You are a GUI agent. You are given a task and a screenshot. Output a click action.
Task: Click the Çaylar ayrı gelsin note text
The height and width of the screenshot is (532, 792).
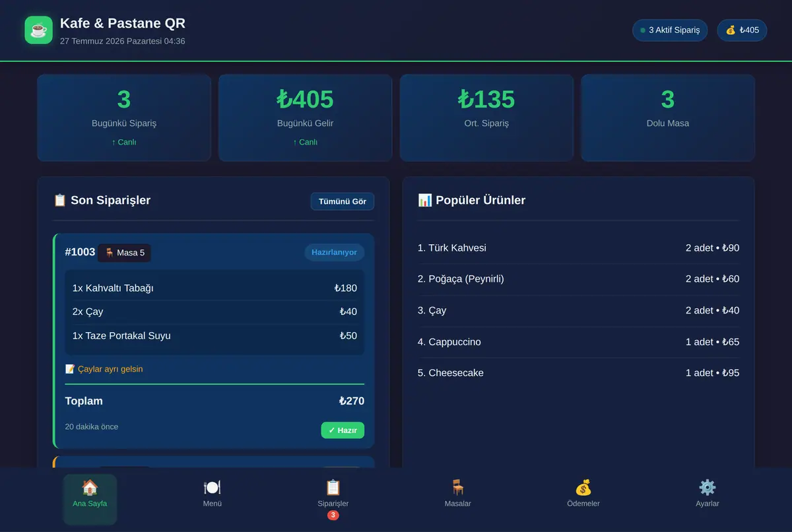(x=110, y=369)
